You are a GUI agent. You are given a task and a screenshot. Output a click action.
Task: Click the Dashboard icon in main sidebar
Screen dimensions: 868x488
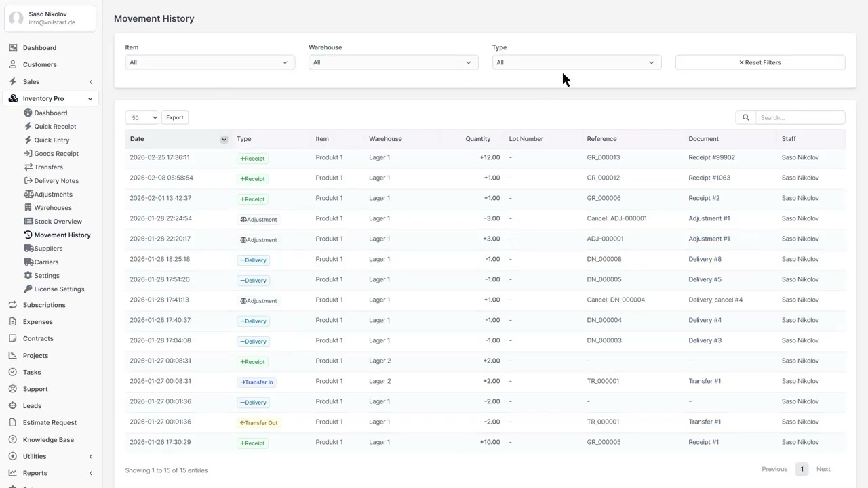click(x=13, y=48)
